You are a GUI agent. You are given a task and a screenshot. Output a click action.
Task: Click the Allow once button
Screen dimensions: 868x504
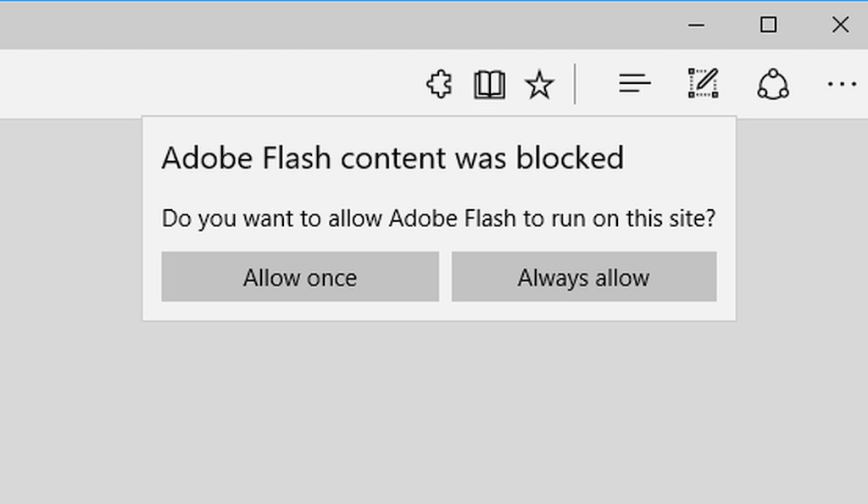click(x=300, y=277)
